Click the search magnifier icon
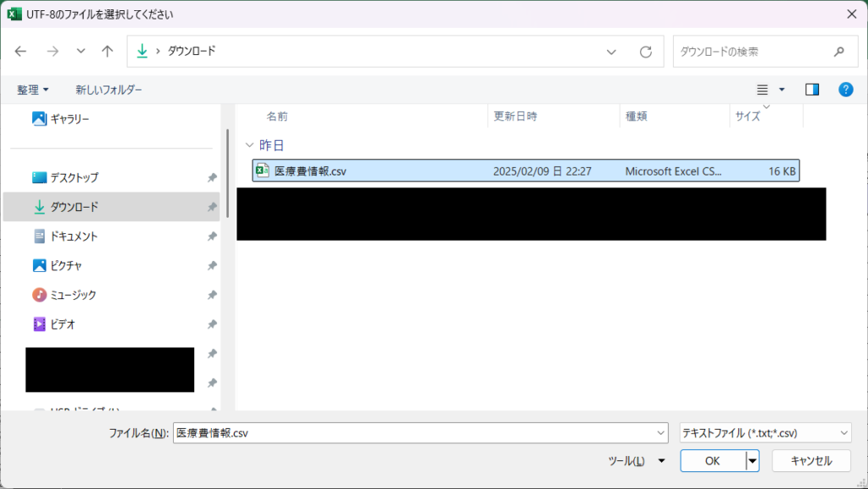 tap(839, 51)
